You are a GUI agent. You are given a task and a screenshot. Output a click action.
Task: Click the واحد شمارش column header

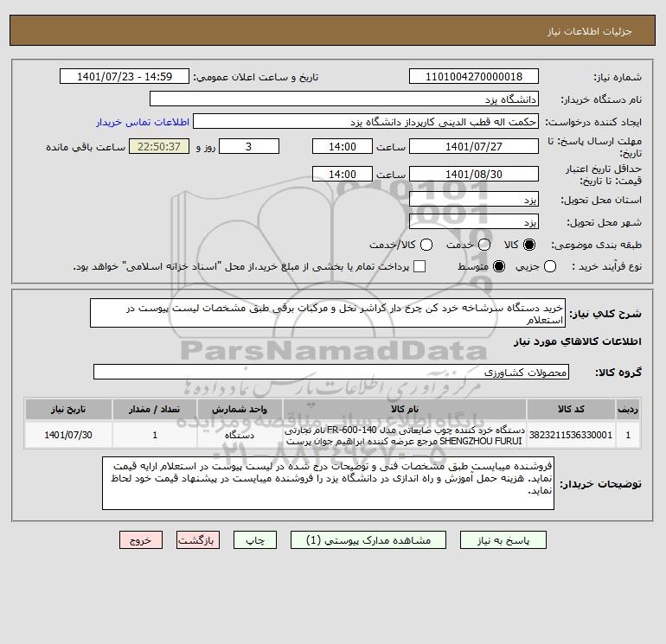240,409
